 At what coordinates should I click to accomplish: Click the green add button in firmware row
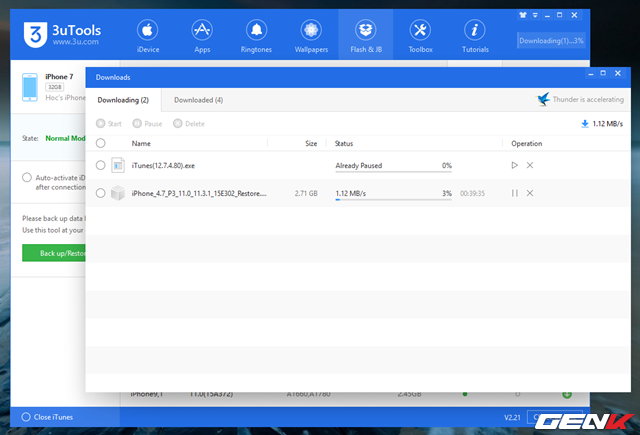(x=567, y=394)
